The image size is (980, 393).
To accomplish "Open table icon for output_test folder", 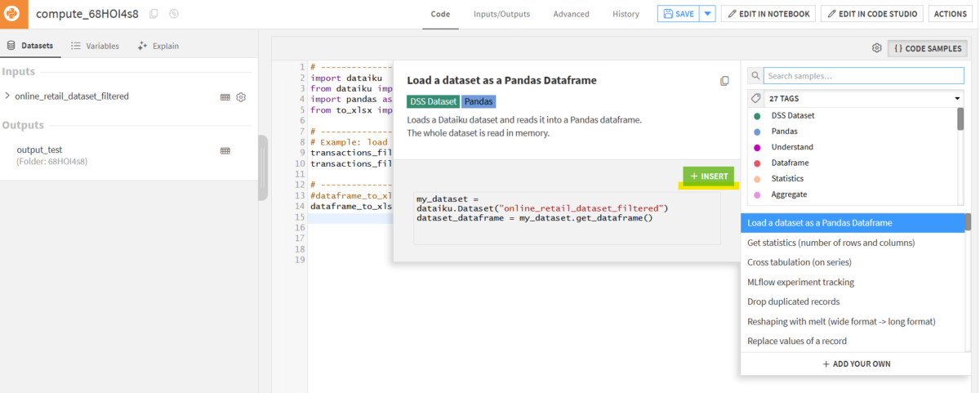I will [225, 150].
